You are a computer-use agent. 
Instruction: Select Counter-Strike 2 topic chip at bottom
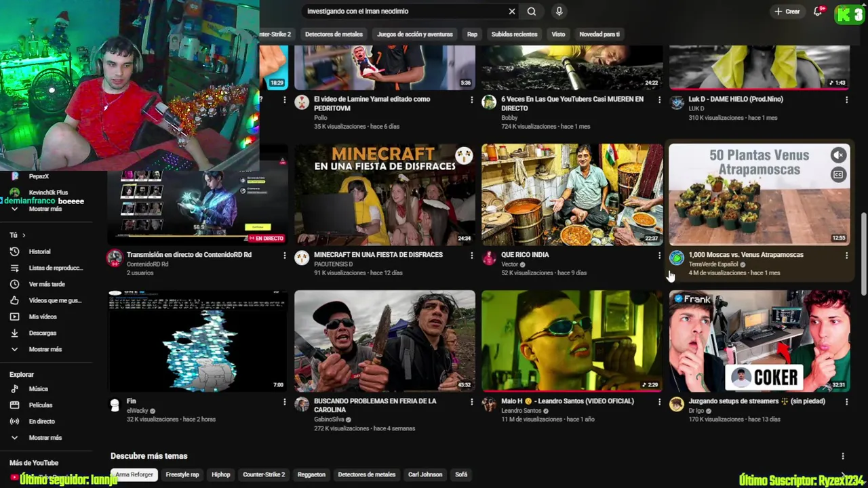(264, 474)
